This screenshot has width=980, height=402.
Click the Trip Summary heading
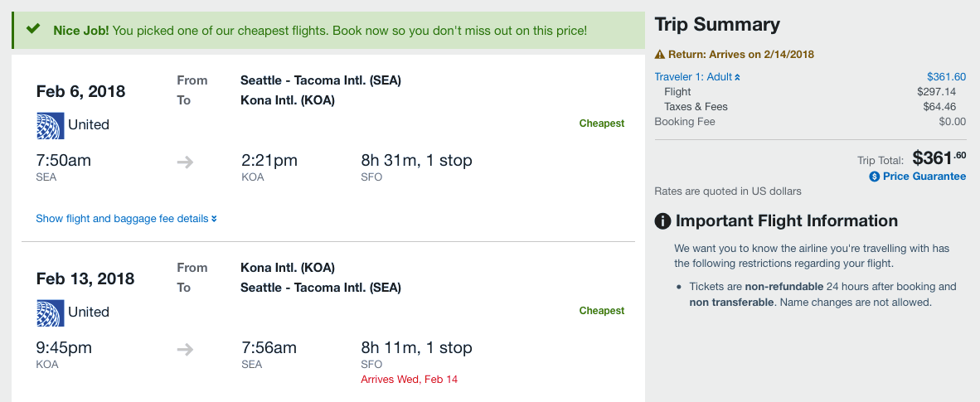click(717, 25)
